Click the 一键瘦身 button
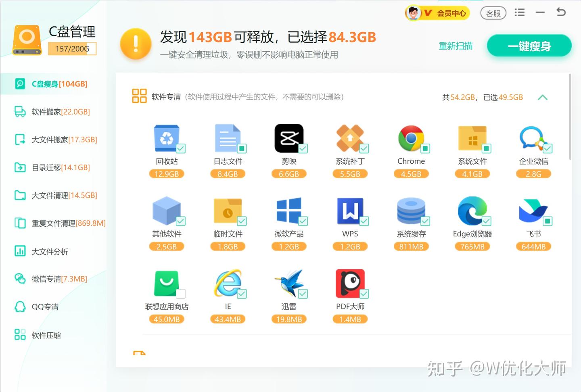 [x=529, y=46]
